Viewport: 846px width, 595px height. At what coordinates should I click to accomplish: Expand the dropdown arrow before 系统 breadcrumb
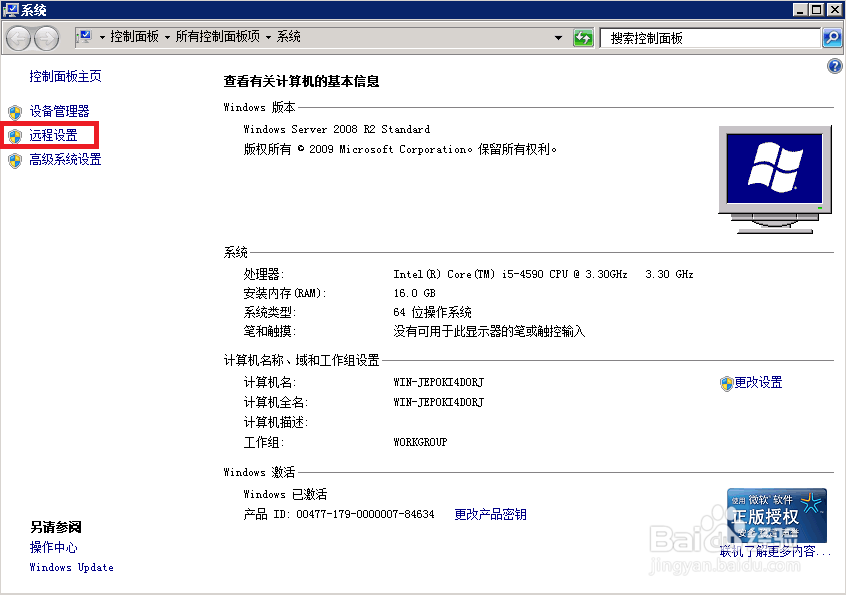click(268, 37)
